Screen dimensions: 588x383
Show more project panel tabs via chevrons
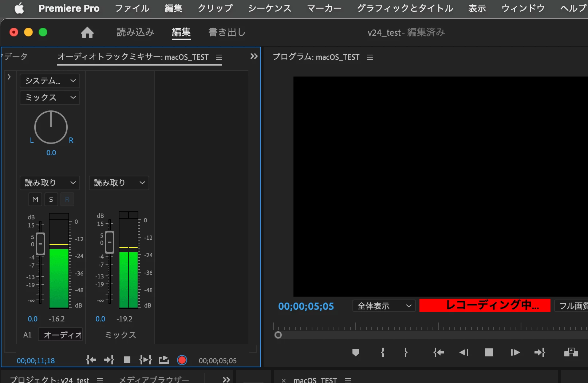[x=226, y=379]
